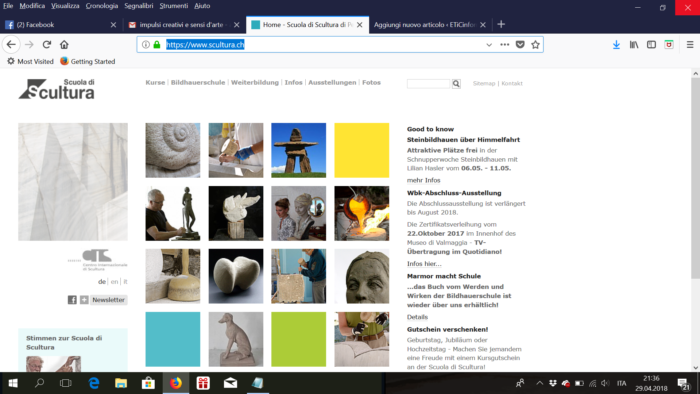Click the website search magnifier button
700x394 pixels.
point(456,83)
